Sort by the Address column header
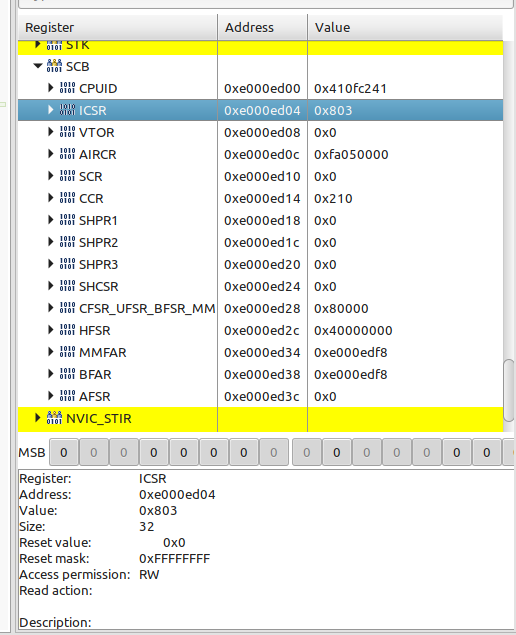This screenshot has width=516, height=635. 262,27
